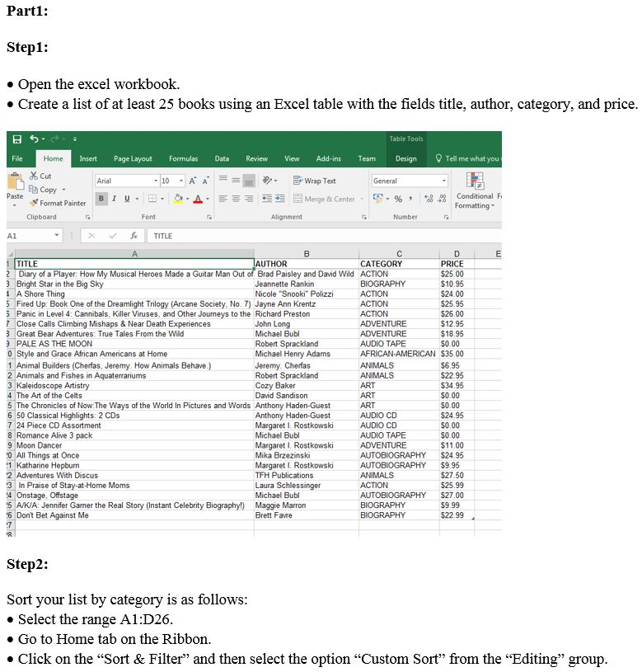Open the Font dialog launcher

(209, 218)
